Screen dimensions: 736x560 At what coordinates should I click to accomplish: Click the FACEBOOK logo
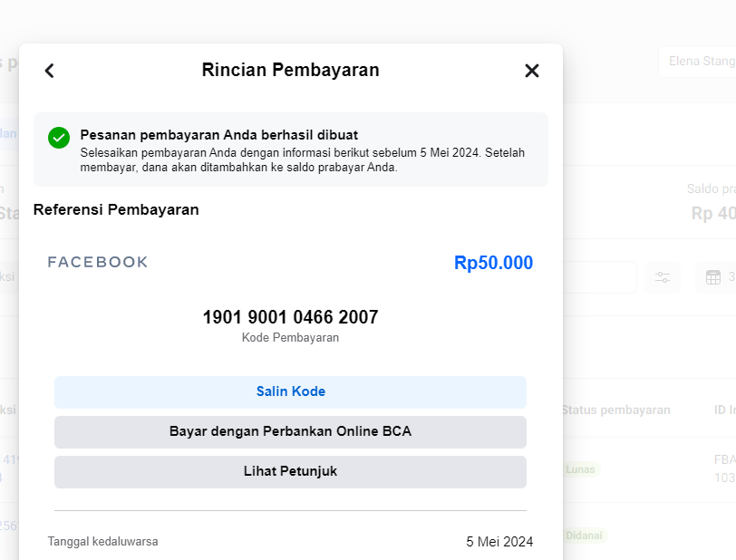coord(98,262)
